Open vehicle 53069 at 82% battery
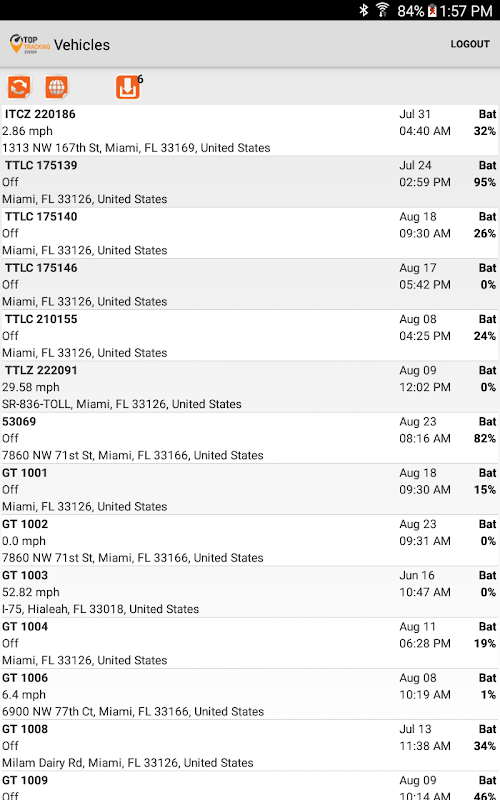The width and height of the screenshot is (500, 800). [250, 438]
